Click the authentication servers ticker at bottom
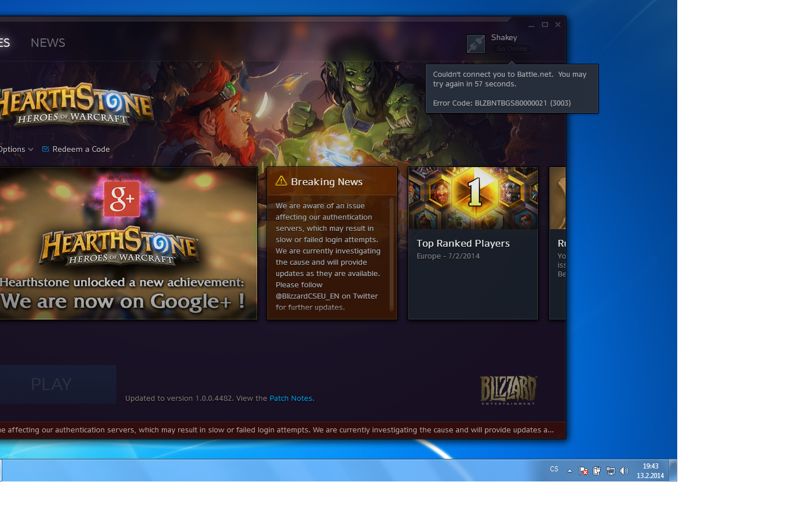 pyautogui.click(x=283, y=430)
